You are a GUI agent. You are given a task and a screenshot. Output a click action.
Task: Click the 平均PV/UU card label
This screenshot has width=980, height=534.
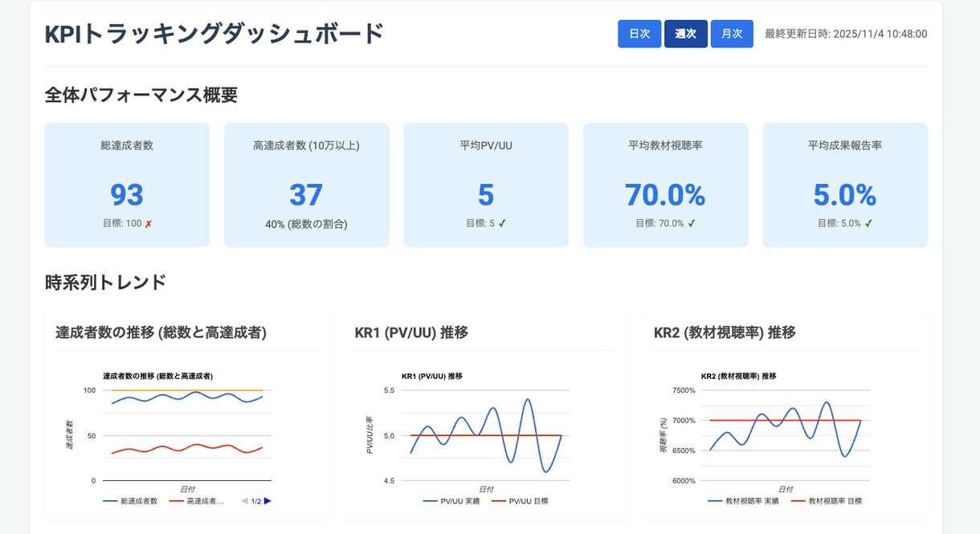tap(486, 145)
